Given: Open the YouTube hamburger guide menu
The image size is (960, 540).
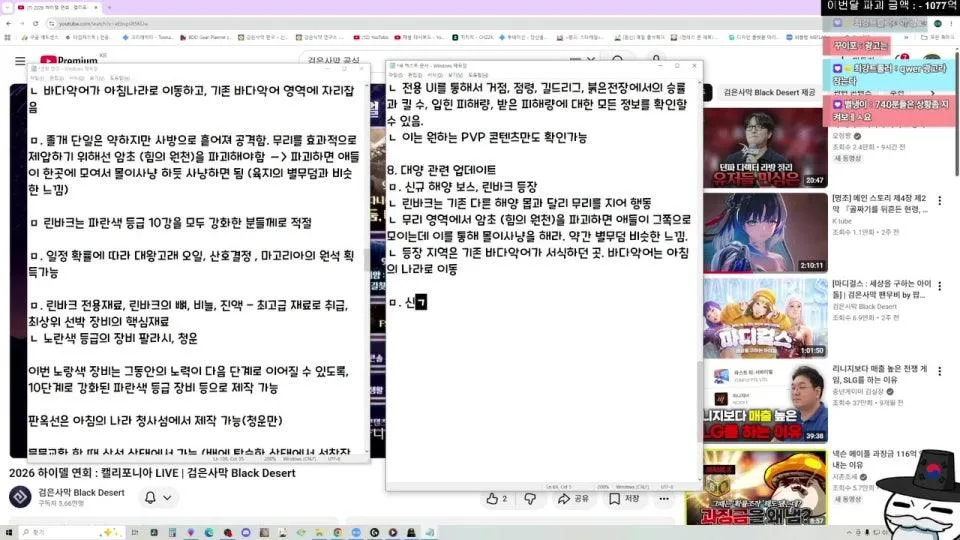Looking at the screenshot, I should click(x=20, y=61).
